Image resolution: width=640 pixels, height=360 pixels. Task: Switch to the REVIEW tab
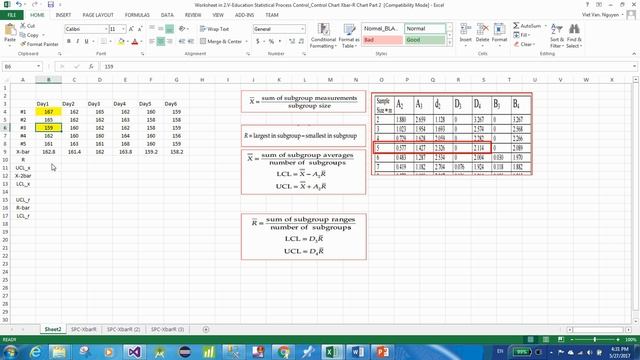(x=193, y=15)
